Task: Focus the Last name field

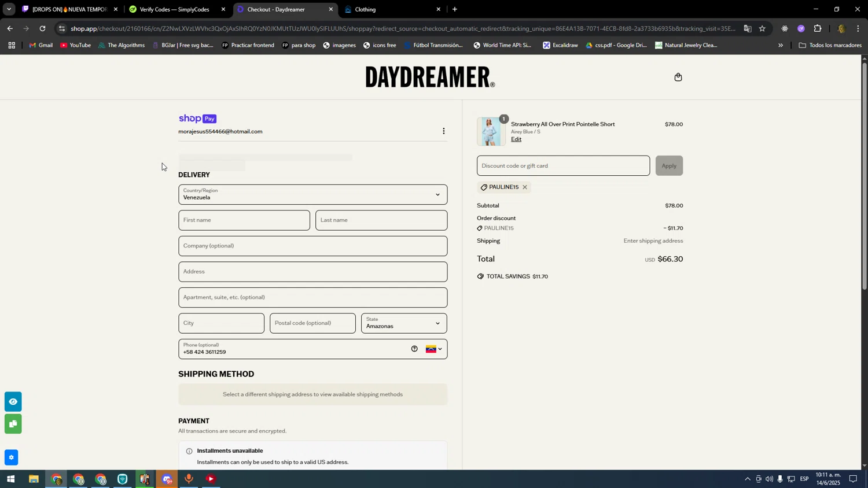Action: click(x=381, y=220)
